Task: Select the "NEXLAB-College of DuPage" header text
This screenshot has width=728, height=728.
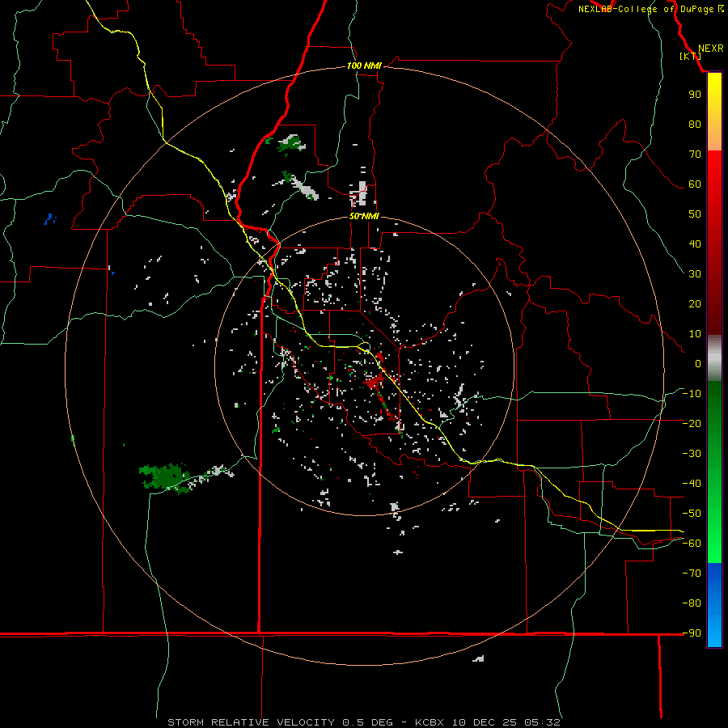Action: click(645, 9)
